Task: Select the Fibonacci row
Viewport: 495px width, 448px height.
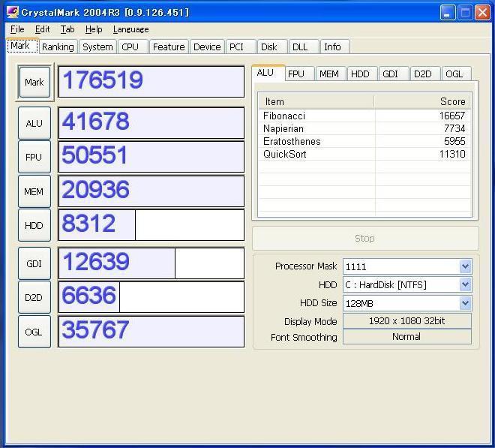Action: click(364, 116)
